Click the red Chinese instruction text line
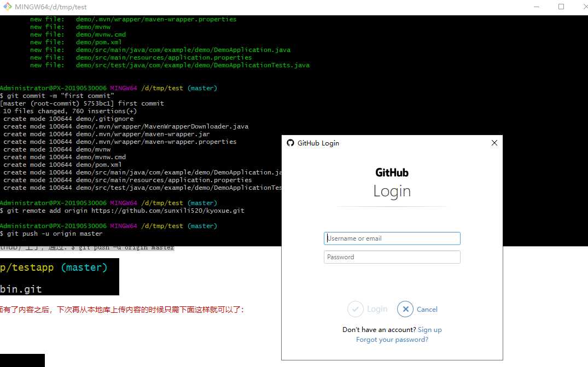The width and height of the screenshot is (588, 367). point(123,310)
